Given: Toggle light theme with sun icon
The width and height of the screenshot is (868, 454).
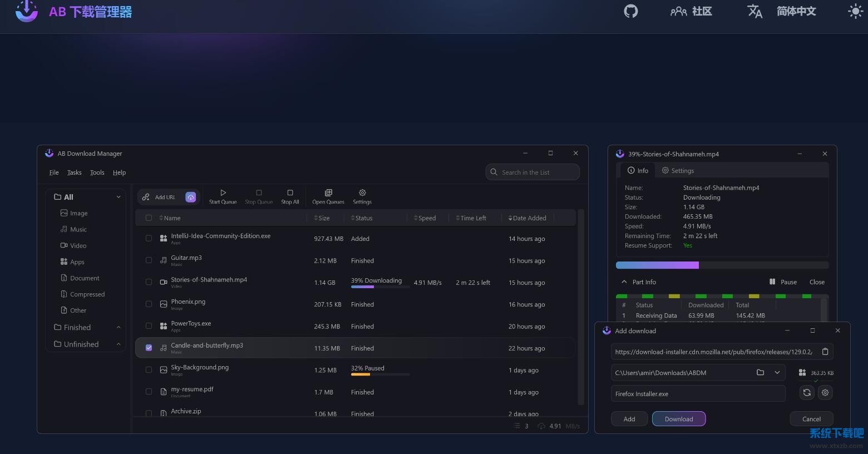Looking at the screenshot, I should 855,11.
